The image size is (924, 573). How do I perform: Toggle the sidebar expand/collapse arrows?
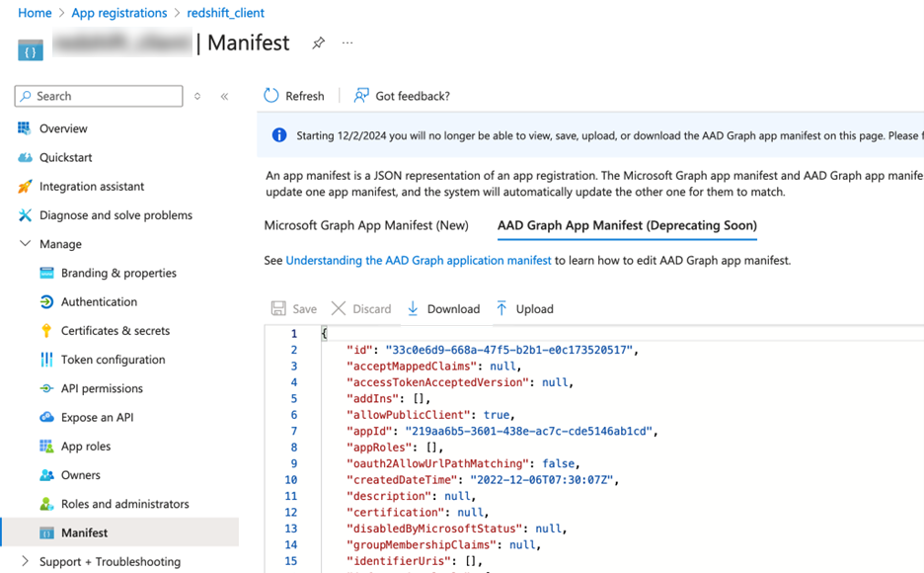pos(197,97)
